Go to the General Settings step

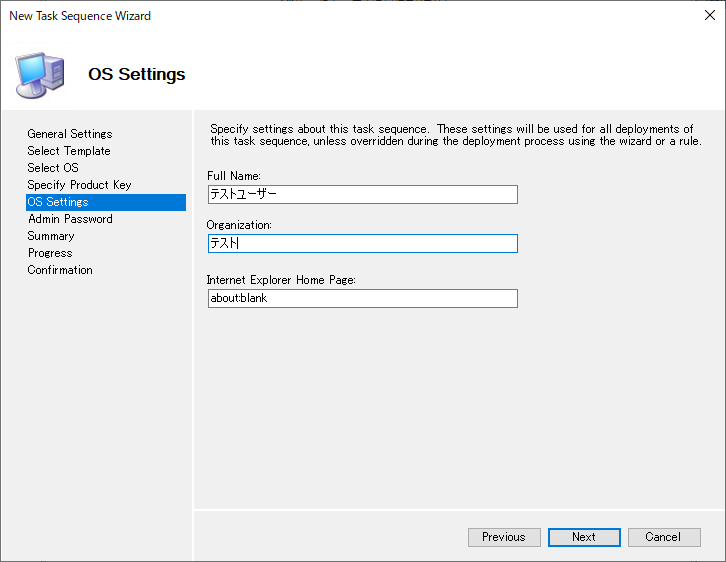coord(70,134)
